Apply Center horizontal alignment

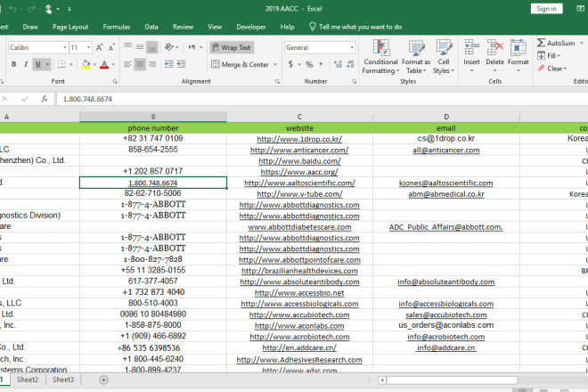click(140, 64)
